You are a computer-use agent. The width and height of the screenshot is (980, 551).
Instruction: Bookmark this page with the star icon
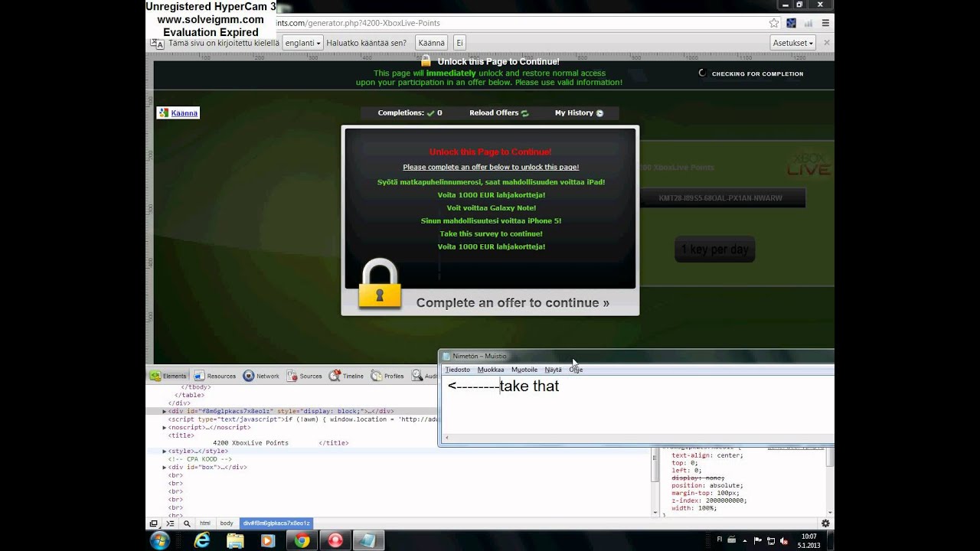774,23
